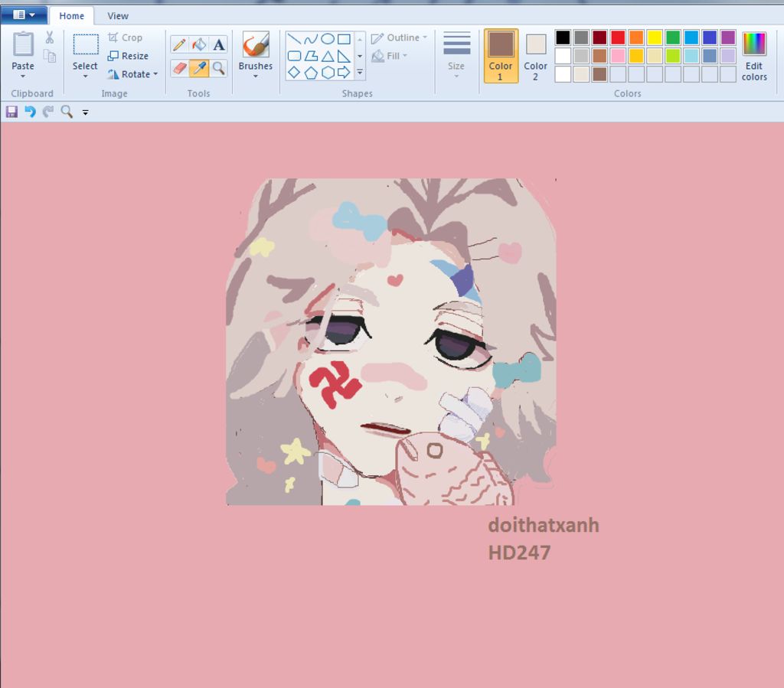
Task: Pick the green color swatch
Action: pyautogui.click(x=673, y=37)
